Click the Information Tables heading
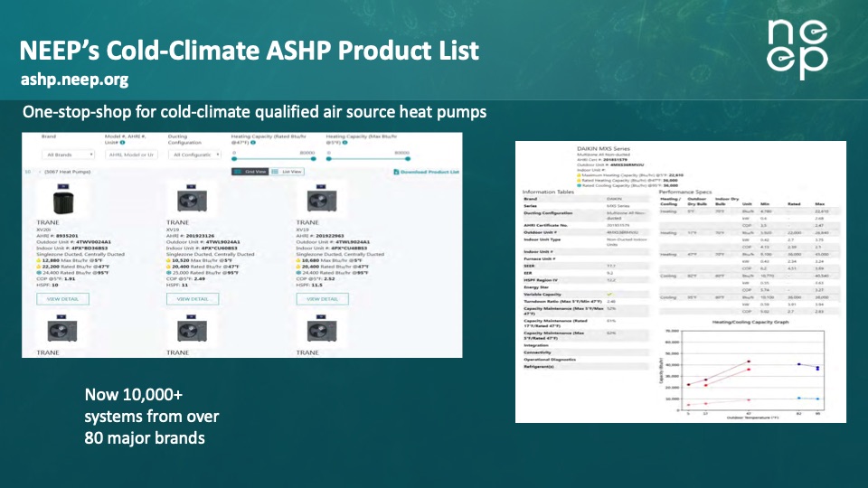The height and width of the screenshot is (488, 868). pyautogui.click(x=548, y=192)
